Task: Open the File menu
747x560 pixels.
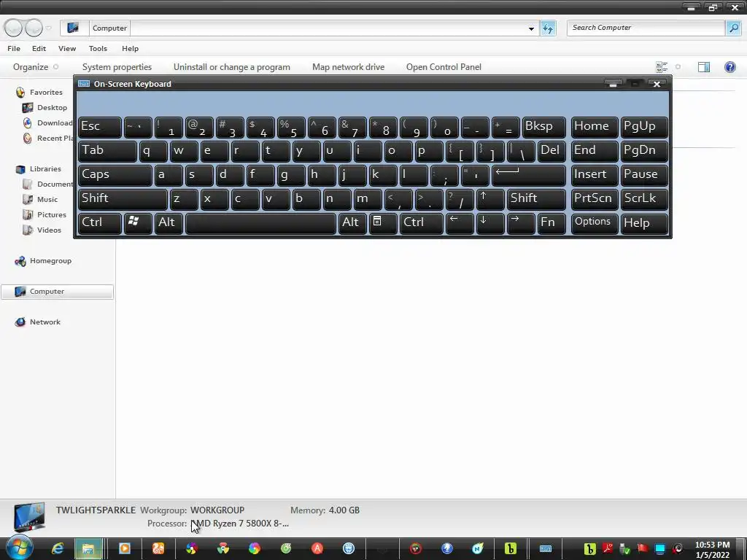Action: point(14,49)
